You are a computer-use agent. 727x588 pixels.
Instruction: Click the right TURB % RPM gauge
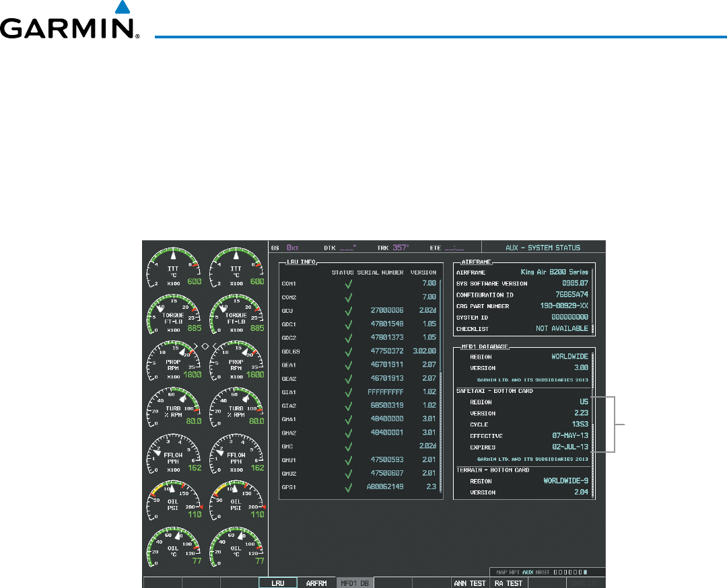pos(236,408)
